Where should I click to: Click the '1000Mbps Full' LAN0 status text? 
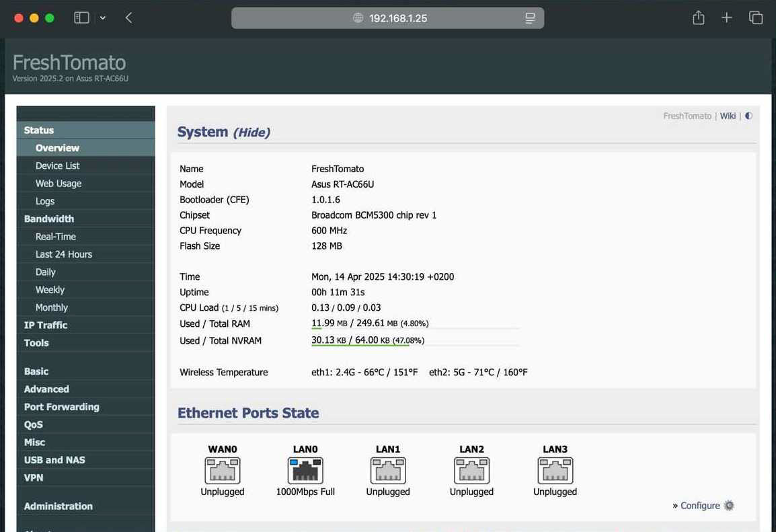(305, 492)
